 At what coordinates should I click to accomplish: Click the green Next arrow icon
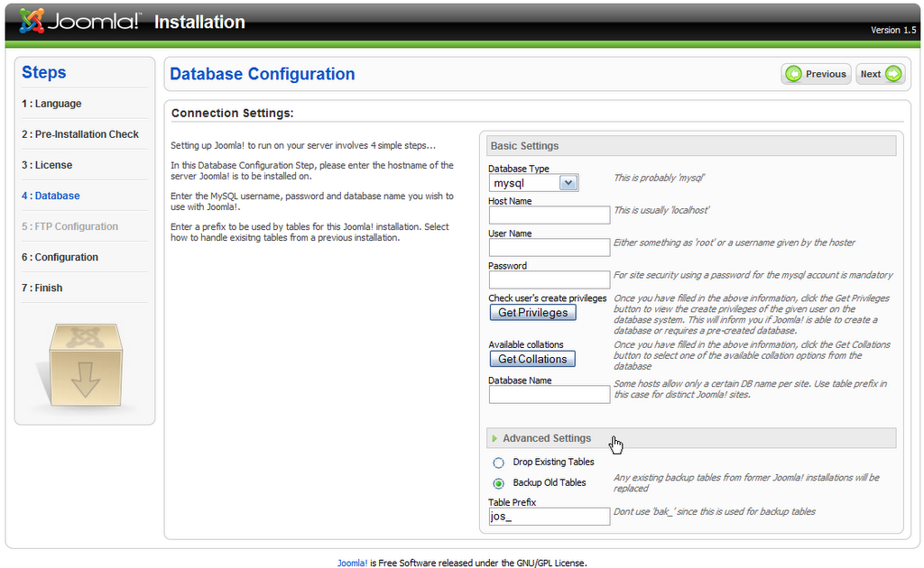tap(893, 74)
